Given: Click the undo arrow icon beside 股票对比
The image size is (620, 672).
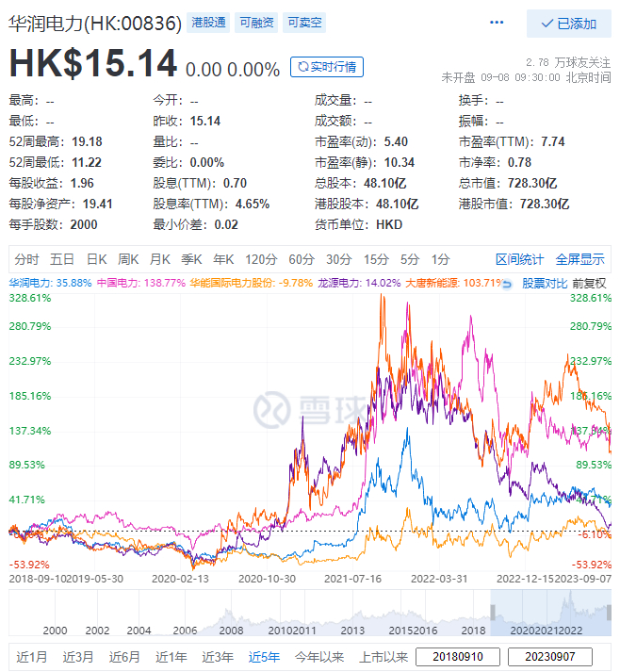Looking at the screenshot, I should (507, 284).
